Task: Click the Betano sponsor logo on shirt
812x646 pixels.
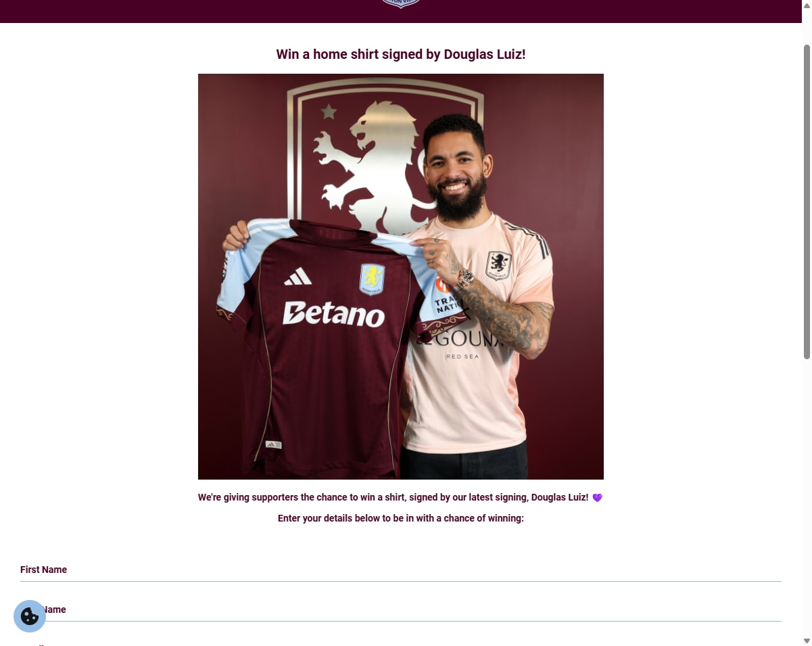Action: click(333, 314)
